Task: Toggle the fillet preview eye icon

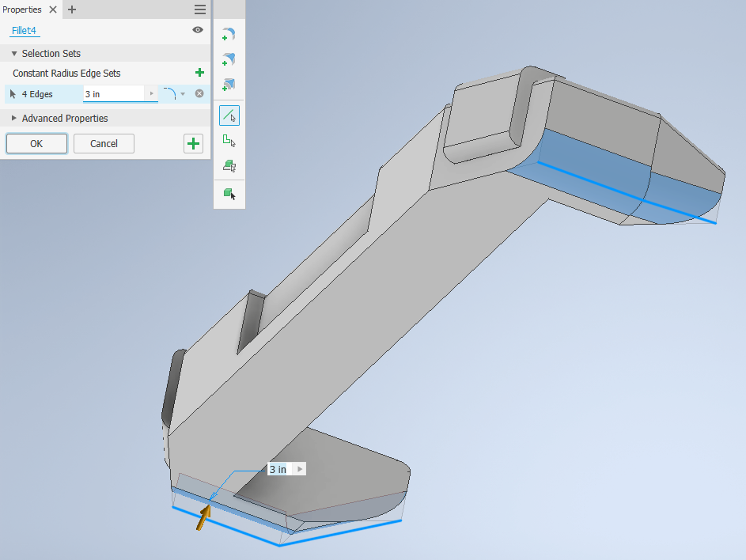Action: [198, 30]
